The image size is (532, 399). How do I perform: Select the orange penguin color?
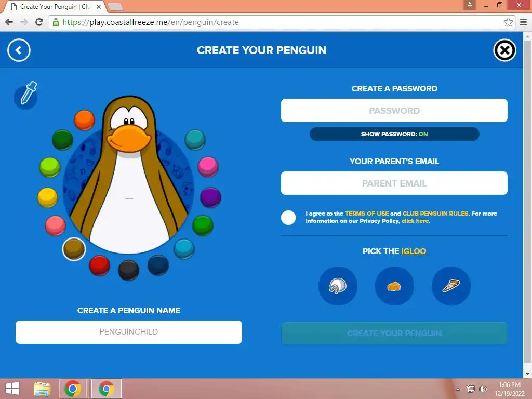click(x=84, y=120)
